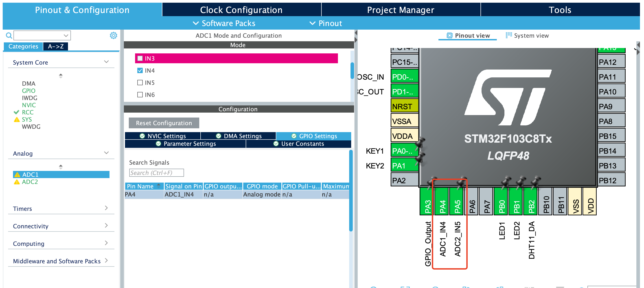This screenshot has width=644, height=288.
Task: Expand the Timers category
Action: 106,208
